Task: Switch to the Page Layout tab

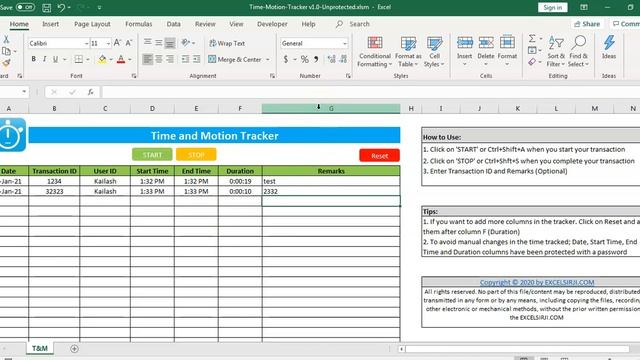Action: (92, 24)
